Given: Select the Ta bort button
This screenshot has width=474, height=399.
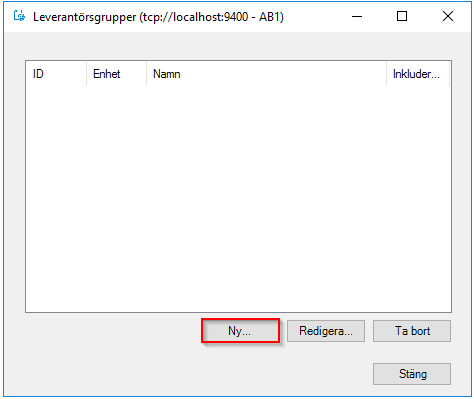Looking at the screenshot, I should pyautogui.click(x=412, y=331).
